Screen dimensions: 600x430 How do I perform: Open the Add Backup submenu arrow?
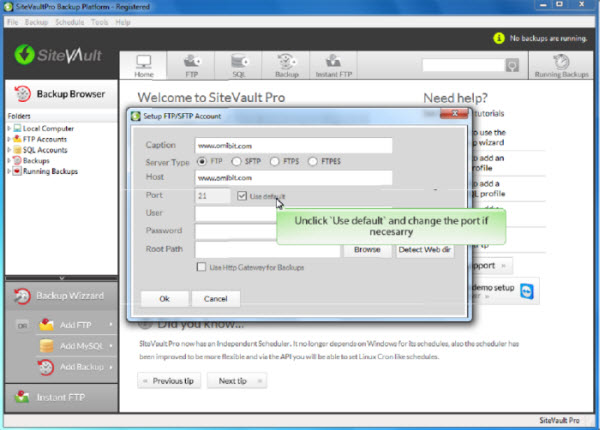(x=111, y=367)
